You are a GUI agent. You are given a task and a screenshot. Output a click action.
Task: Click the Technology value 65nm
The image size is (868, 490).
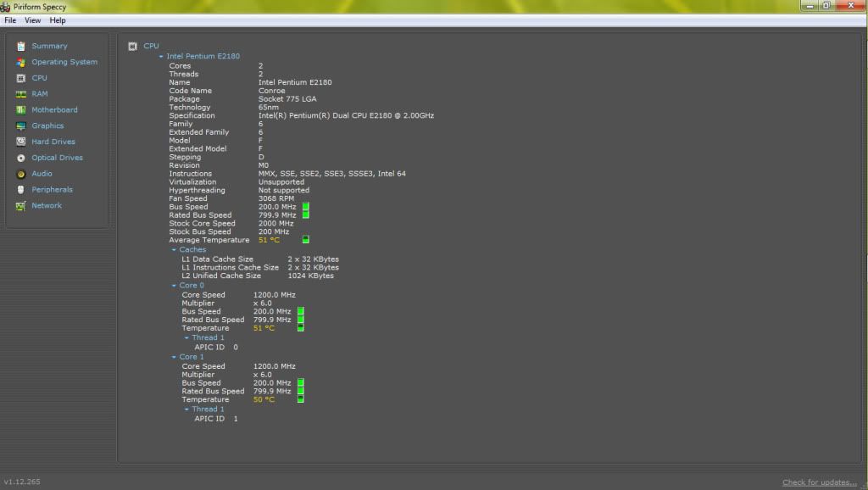coord(269,108)
